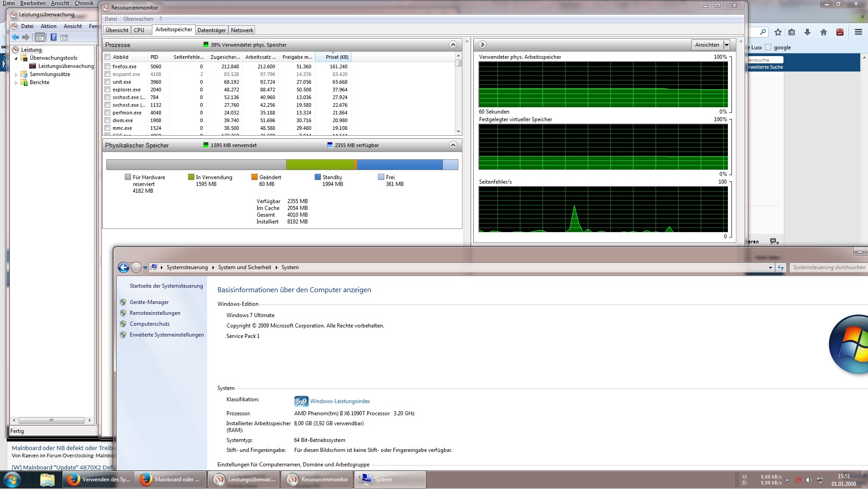The width and height of the screenshot is (868, 489).
Task: Open Geräte-Manager link
Action: 149,302
